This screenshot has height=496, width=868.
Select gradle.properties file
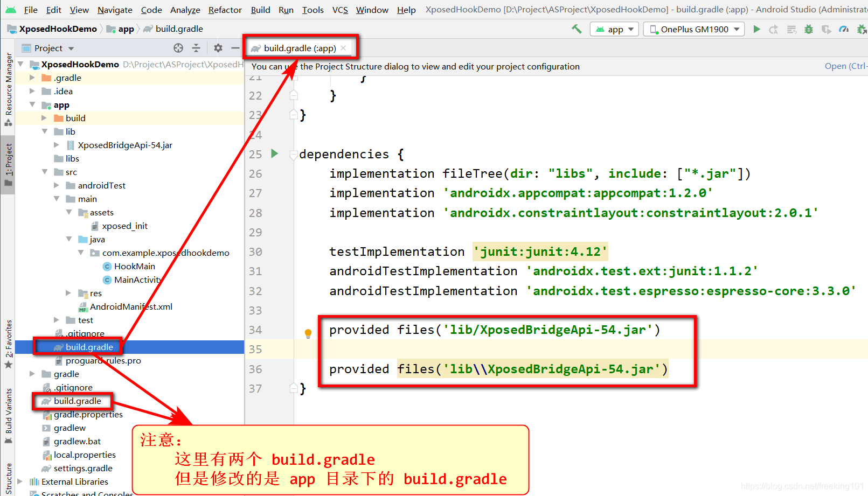pyautogui.click(x=88, y=414)
